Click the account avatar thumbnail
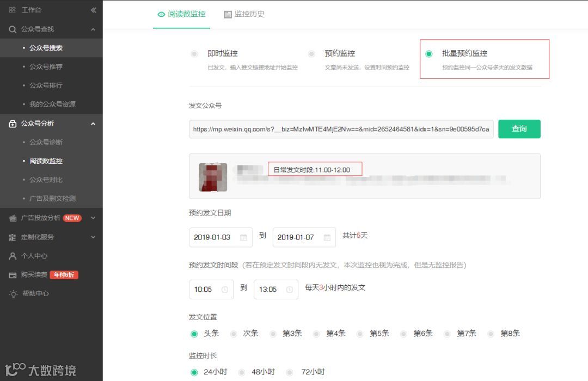 [x=213, y=177]
